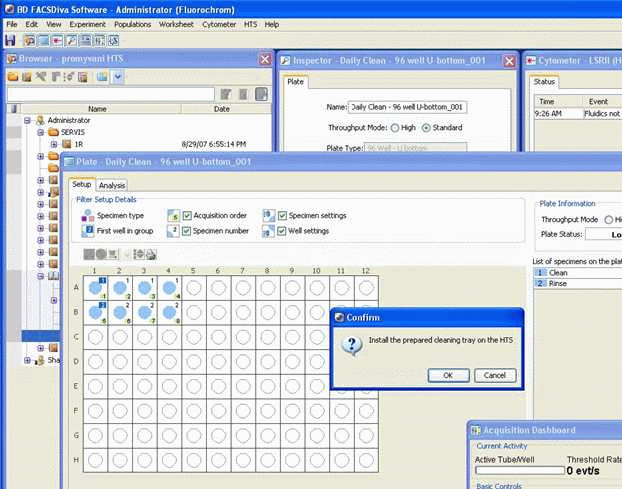
Task: Select the Plate tab in Inspector
Action: pyautogui.click(x=296, y=82)
